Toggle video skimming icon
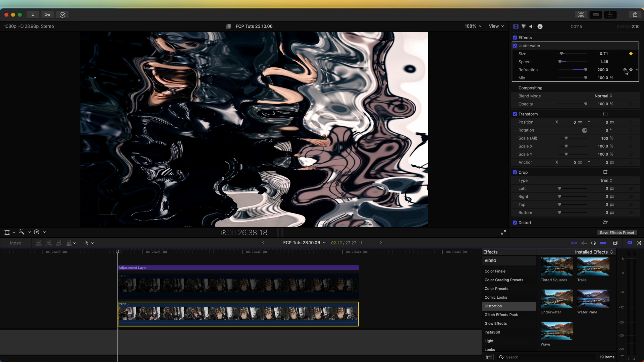The width and height of the screenshot is (644, 362). pos(574,243)
